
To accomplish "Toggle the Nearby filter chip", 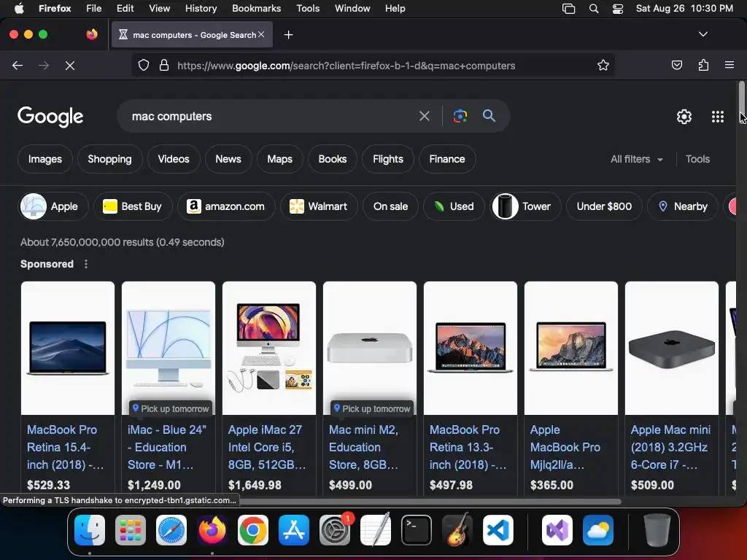I will pos(683,206).
